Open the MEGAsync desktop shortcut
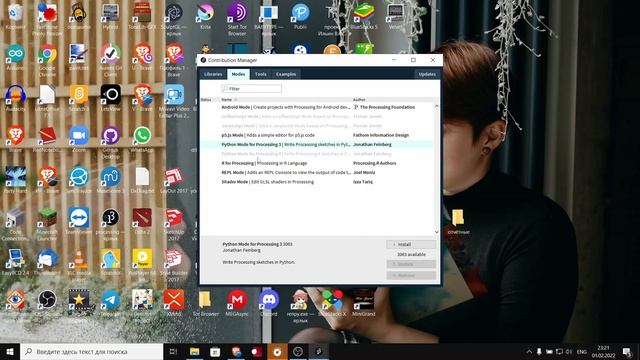640x360 pixels. pos(237,302)
